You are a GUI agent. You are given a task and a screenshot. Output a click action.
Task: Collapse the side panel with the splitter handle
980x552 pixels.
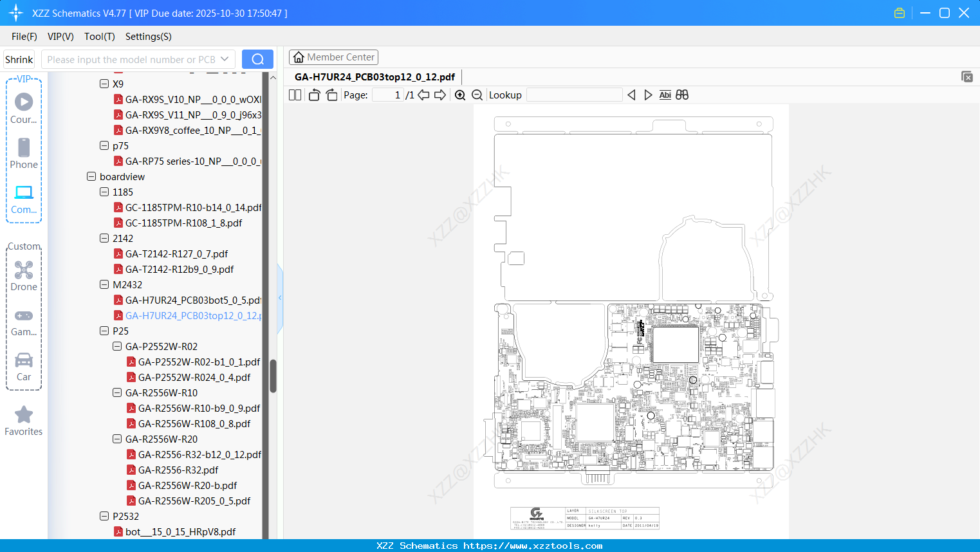(x=280, y=298)
